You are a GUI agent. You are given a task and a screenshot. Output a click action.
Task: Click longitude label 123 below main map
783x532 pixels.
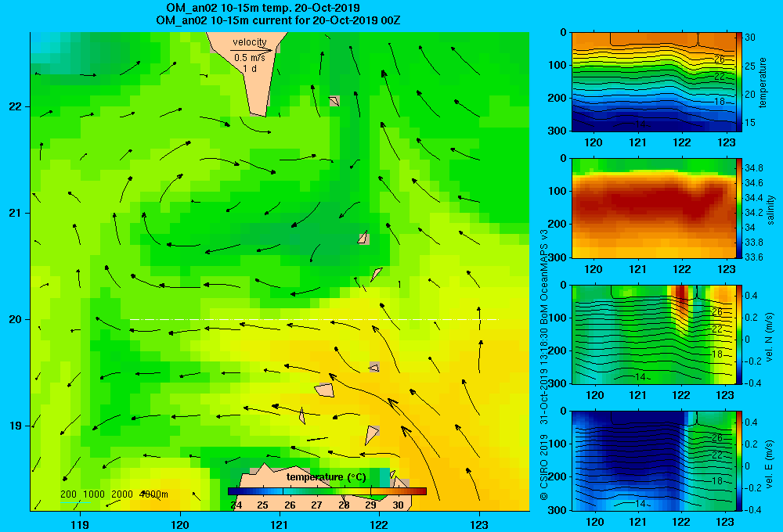(479, 524)
